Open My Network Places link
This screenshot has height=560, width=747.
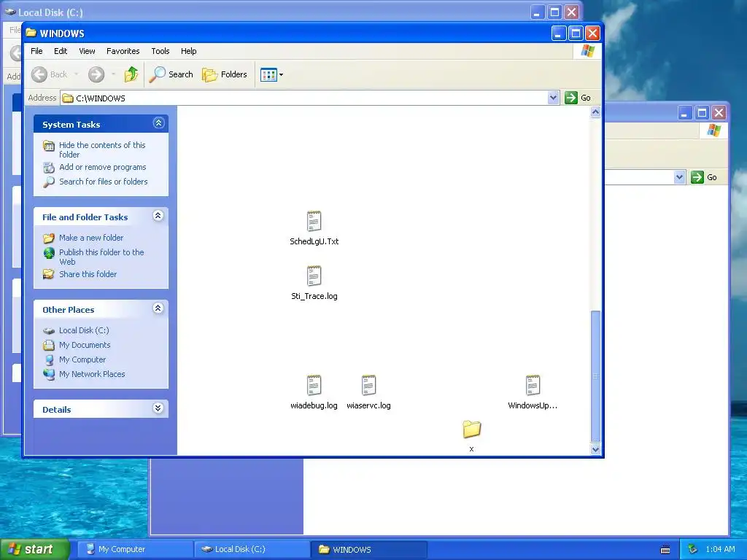point(92,374)
